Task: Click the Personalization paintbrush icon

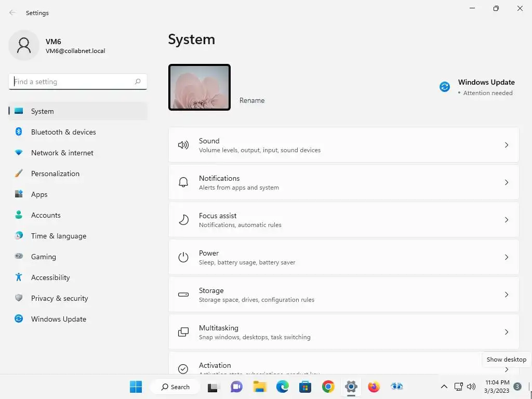Action: click(19, 174)
